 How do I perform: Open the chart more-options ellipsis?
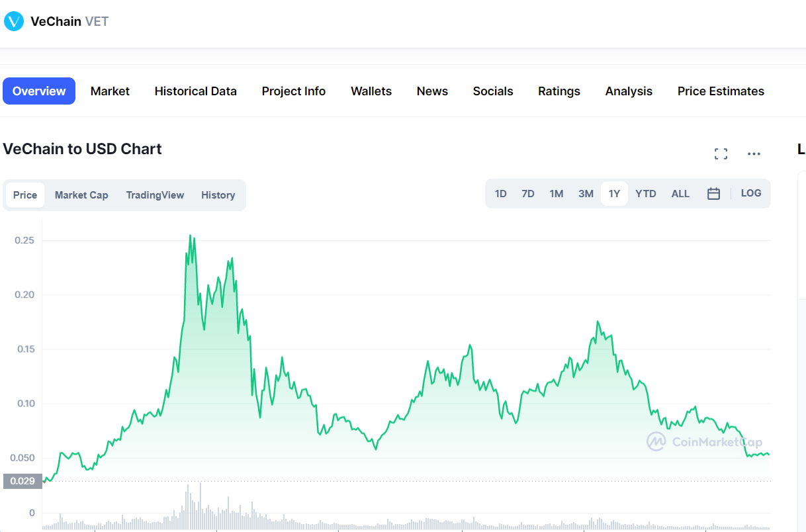(754, 154)
